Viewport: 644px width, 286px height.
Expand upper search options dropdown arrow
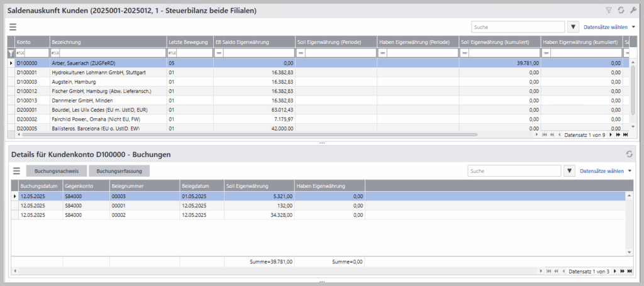572,27
